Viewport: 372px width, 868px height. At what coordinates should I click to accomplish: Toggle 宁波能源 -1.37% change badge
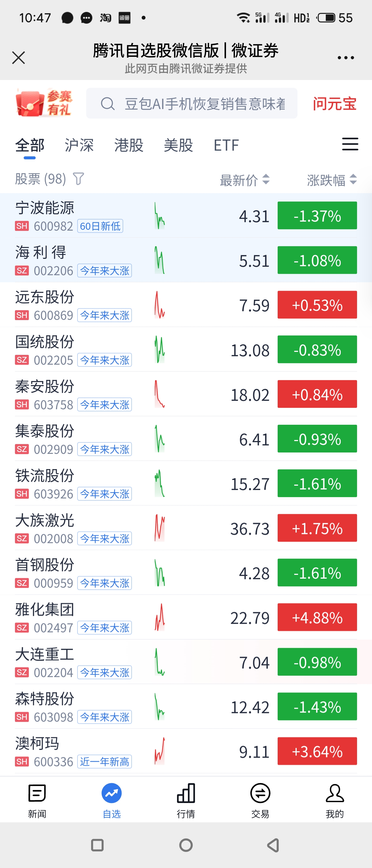pos(317,216)
